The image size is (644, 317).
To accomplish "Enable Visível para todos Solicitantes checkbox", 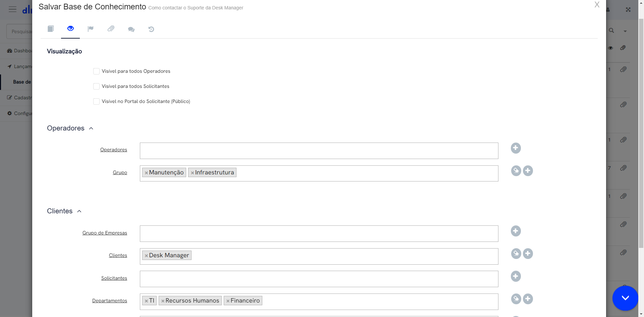I will (96, 86).
